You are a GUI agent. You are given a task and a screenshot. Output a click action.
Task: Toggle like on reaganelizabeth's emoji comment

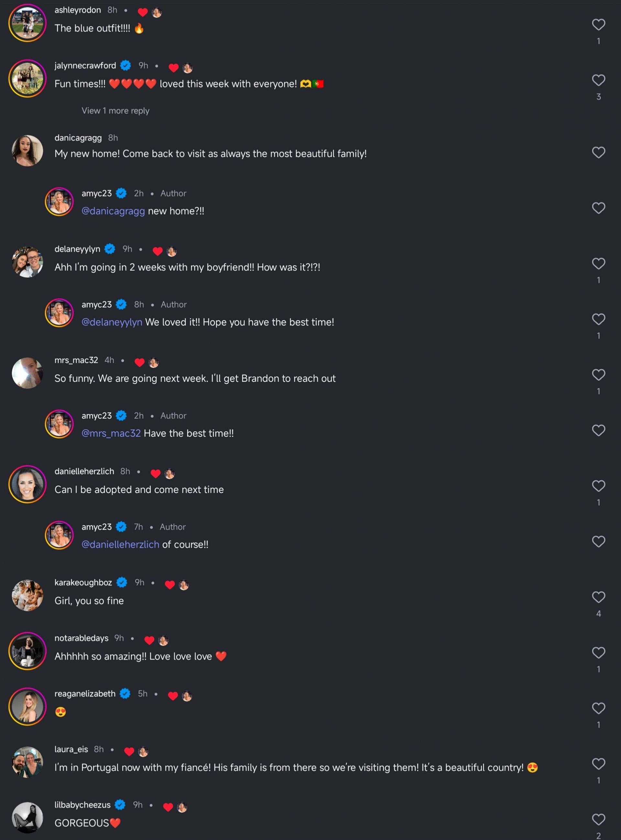(598, 708)
